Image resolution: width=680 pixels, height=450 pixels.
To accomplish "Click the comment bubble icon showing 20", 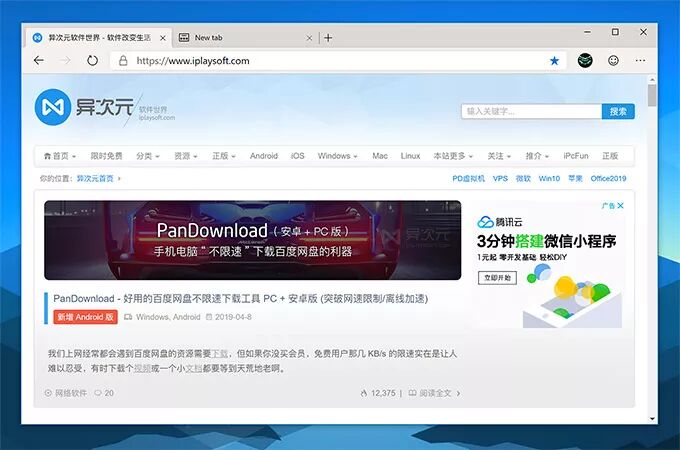I will (x=98, y=393).
